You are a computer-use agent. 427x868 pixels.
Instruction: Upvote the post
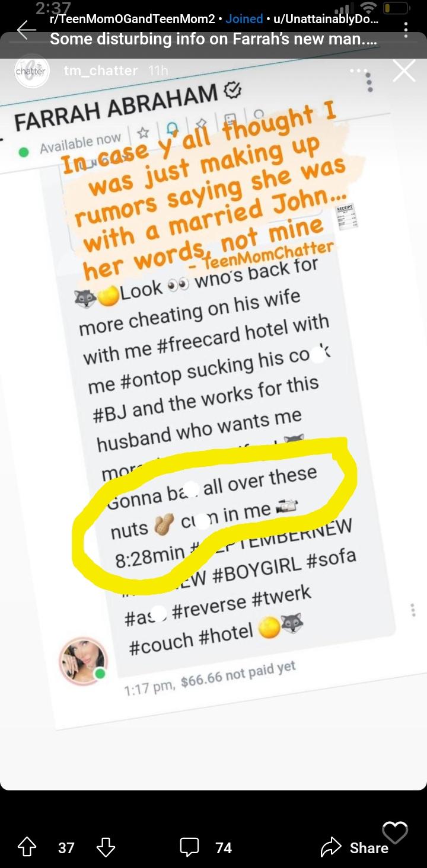pos(27,847)
